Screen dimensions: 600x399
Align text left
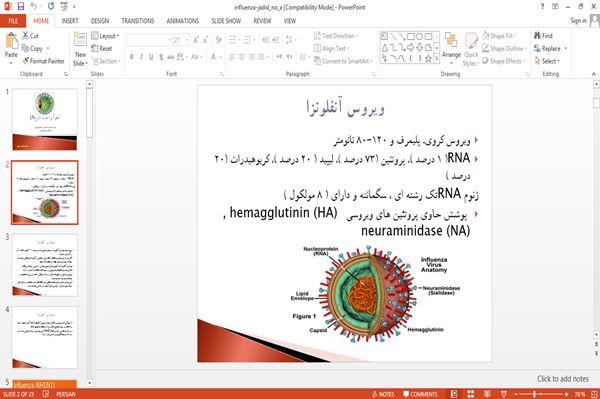point(232,57)
